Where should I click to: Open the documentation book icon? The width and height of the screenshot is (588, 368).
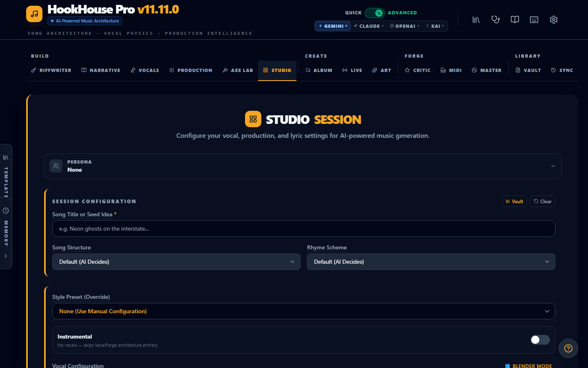tap(514, 19)
